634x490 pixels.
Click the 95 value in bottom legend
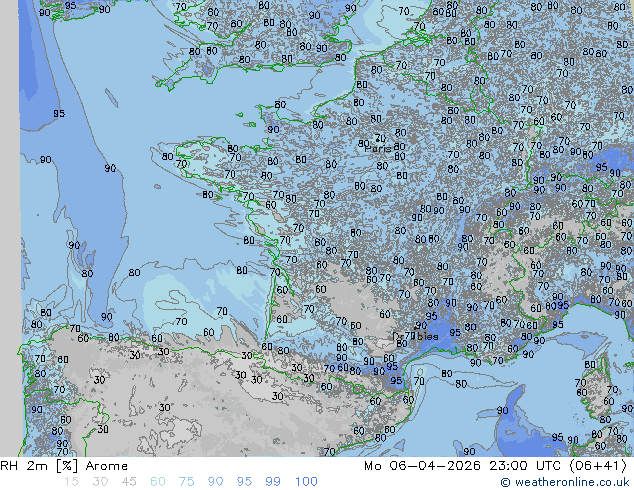[x=245, y=482]
